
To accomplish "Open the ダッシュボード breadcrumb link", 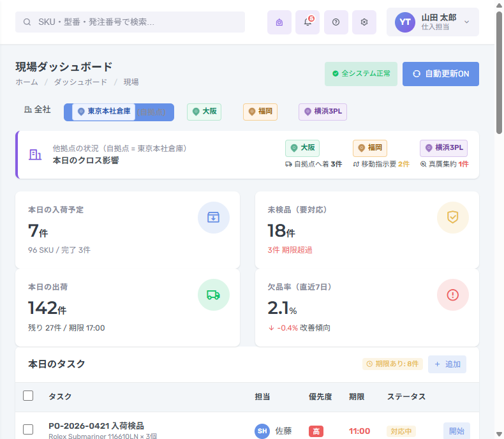I will tap(80, 82).
